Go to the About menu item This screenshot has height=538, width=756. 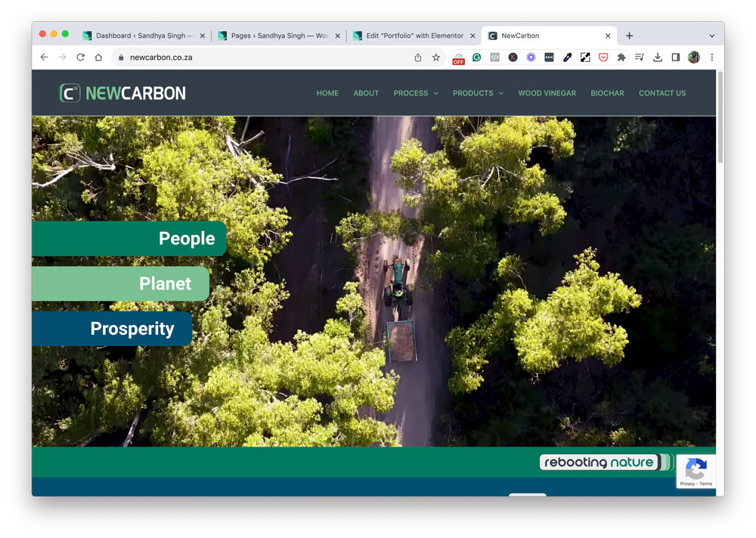coord(366,93)
